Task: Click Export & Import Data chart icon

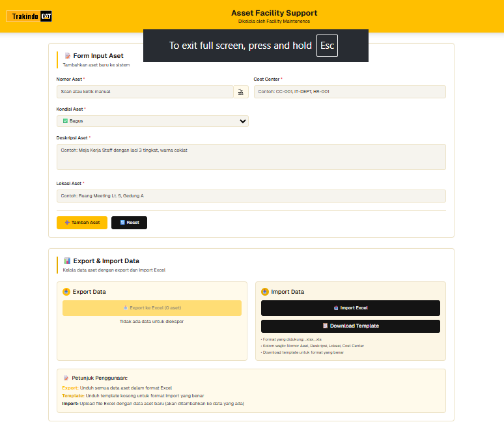Action: [x=67, y=261]
